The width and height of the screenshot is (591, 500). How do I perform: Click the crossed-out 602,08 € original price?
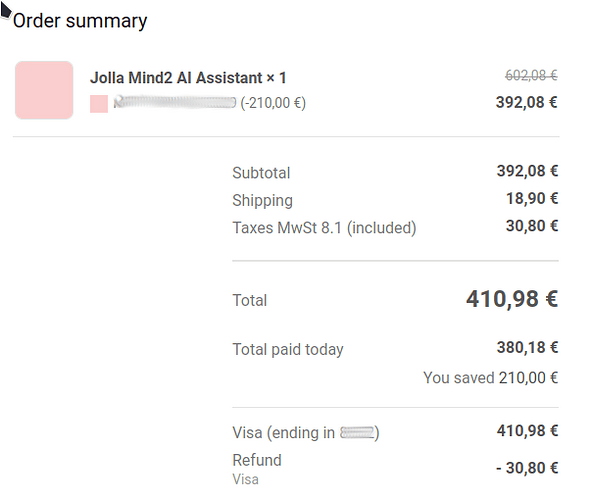click(531, 75)
